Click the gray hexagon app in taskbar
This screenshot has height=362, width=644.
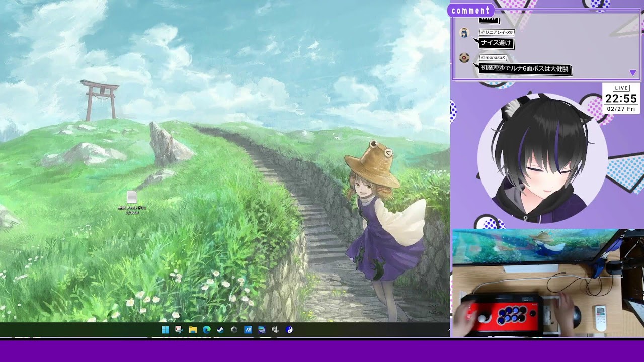(x=234, y=330)
